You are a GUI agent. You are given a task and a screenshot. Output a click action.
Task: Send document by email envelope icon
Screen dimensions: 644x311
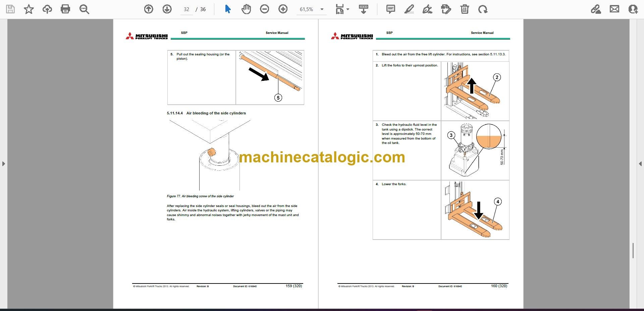pos(614,9)
